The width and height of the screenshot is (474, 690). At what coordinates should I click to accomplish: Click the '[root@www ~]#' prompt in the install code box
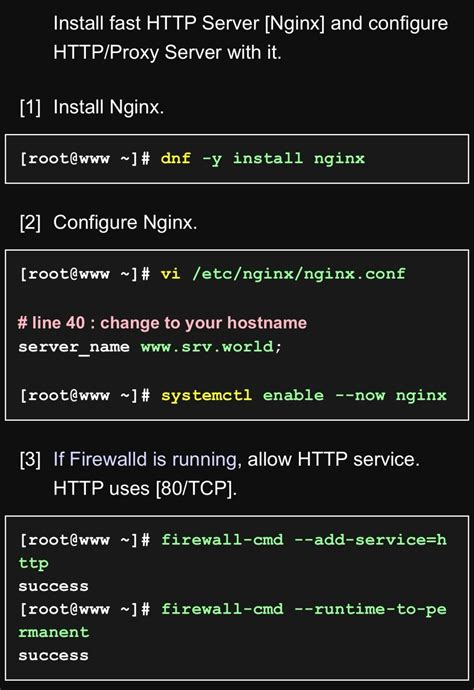coord(85,158)
